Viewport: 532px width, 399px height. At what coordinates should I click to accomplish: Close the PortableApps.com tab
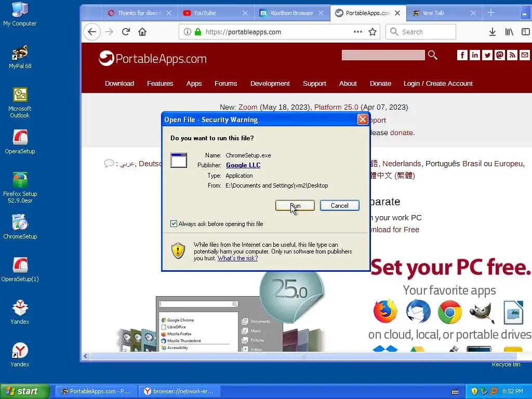click(397, 13)
